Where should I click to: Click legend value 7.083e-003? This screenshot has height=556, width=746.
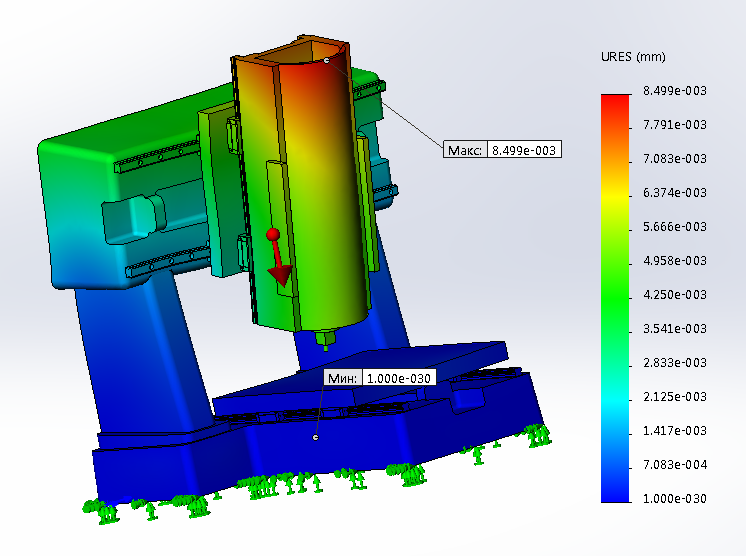[x=675, y=159]
